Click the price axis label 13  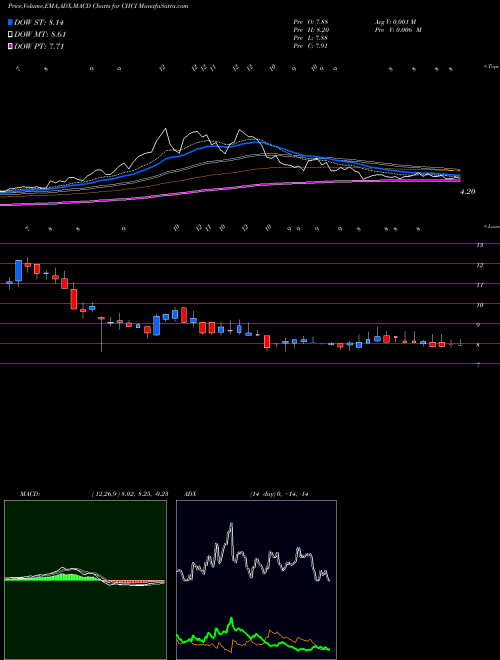(x=479, y=245)
